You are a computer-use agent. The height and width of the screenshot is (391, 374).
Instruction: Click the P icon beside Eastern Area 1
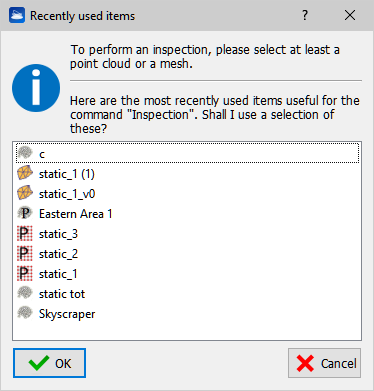point(25,213)
